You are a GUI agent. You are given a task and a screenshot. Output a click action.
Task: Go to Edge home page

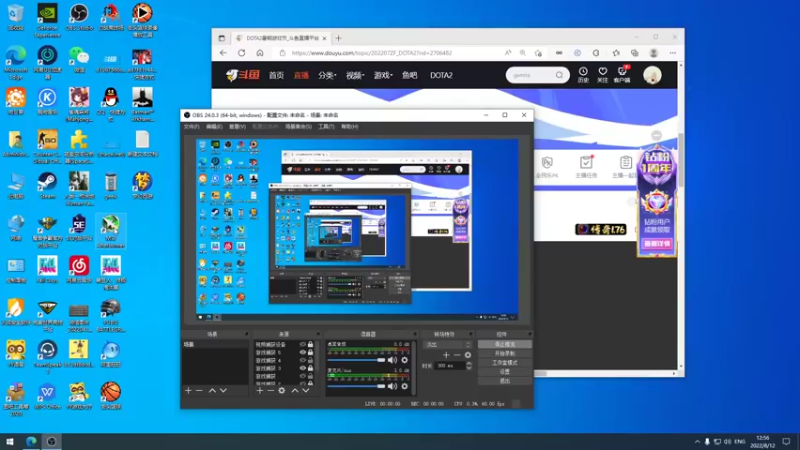coord(260,53)
